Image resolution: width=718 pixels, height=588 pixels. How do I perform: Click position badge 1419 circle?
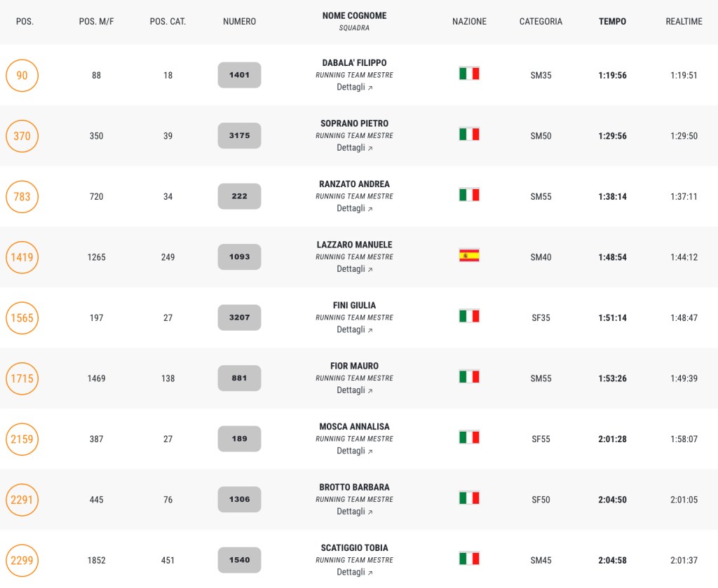(x=22, y=257)
